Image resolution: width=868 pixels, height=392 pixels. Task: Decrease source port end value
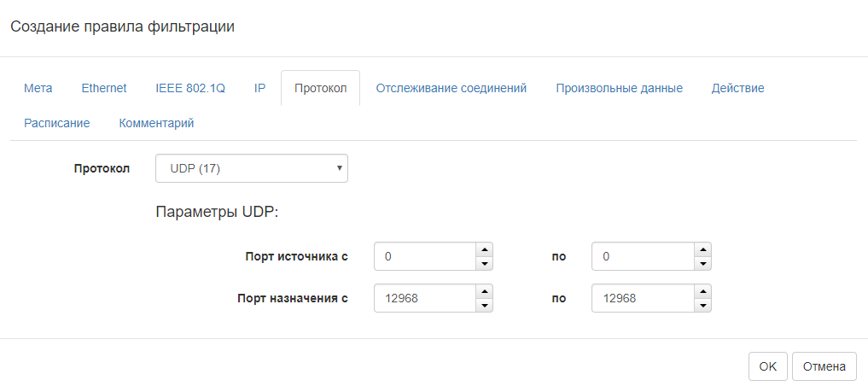tap(702, 262)
